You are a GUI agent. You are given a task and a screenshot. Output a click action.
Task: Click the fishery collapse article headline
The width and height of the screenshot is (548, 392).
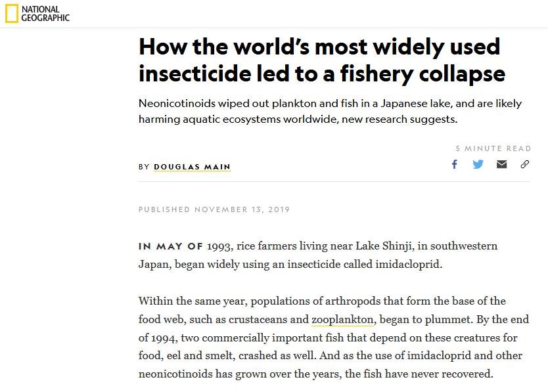321,60
